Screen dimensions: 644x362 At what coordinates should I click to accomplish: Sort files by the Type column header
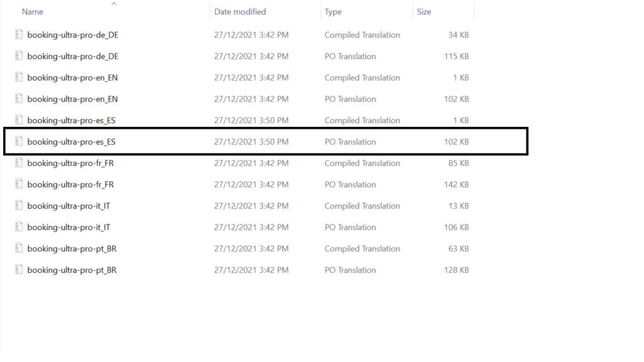click(333, 12)
